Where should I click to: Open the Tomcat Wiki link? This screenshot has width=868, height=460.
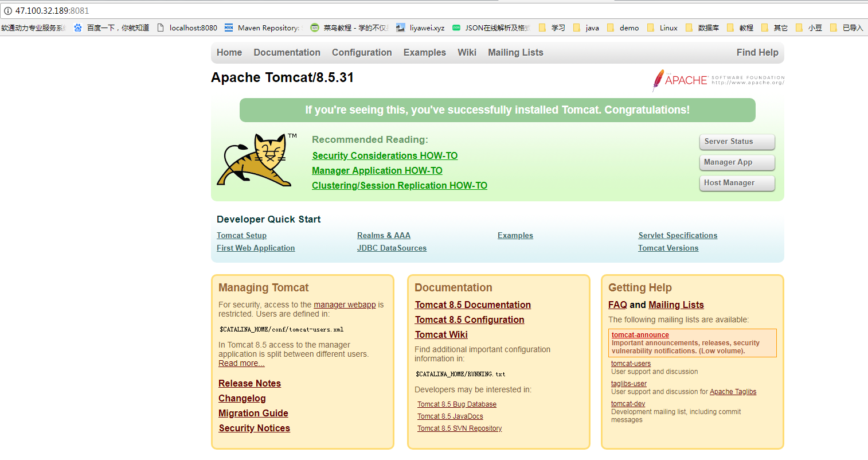pyautogui.click(x=441, y=334)
